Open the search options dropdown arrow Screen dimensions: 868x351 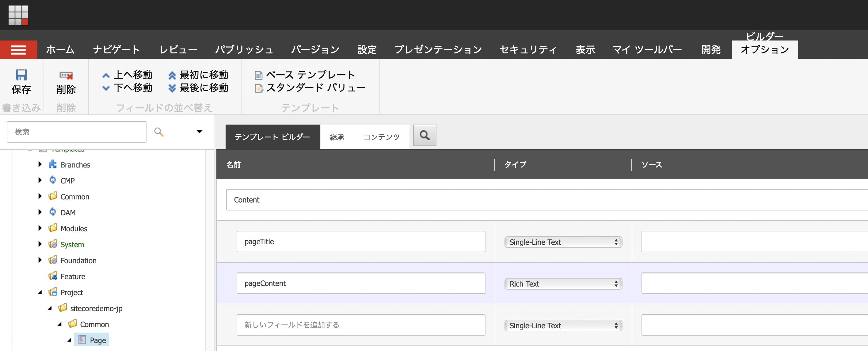200,132
